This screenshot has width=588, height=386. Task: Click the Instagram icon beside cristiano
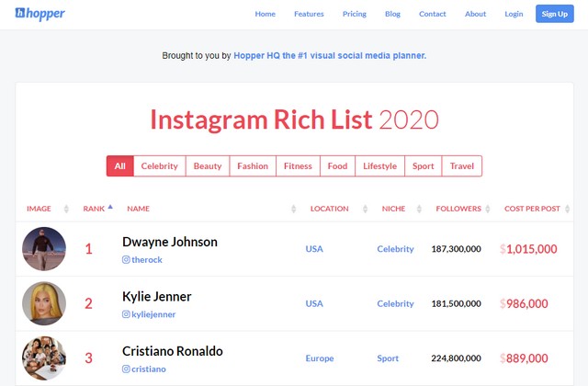click(x=126, y=369)
